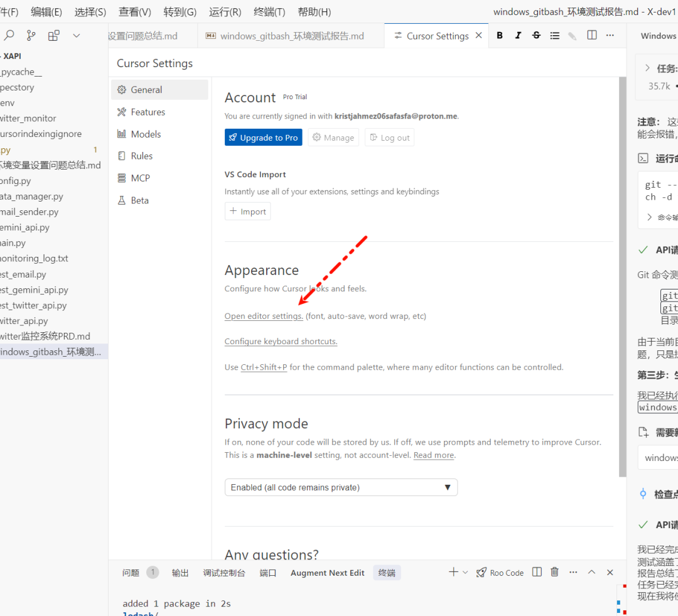Apply strikethrough formatting in editor toolbar
The image size is (678, 616).
(x=536, y=35)
